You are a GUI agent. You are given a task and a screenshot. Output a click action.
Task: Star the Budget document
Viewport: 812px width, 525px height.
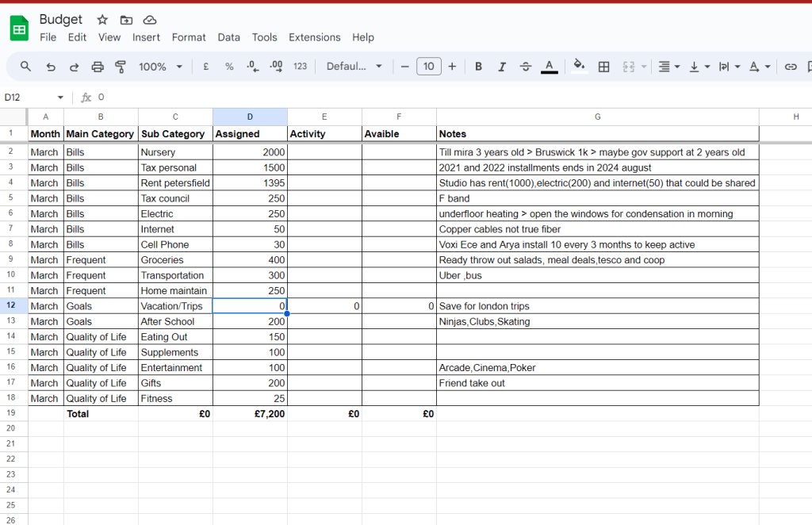click(x=102, y=20)
